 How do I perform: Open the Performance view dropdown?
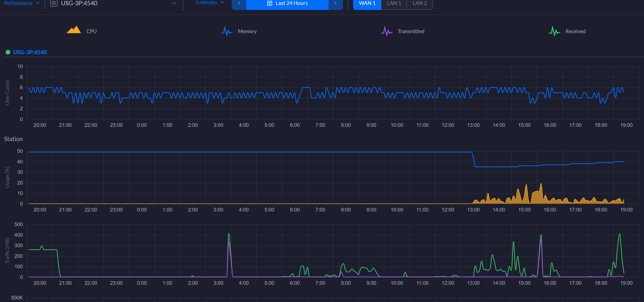pyautogui.click(x=22, y=3)
